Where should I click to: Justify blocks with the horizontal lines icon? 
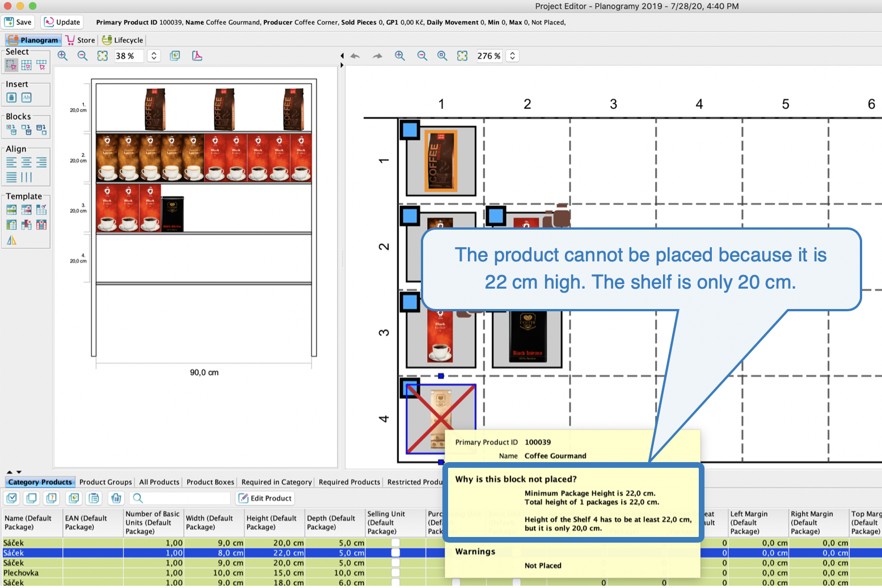(11, 177)
